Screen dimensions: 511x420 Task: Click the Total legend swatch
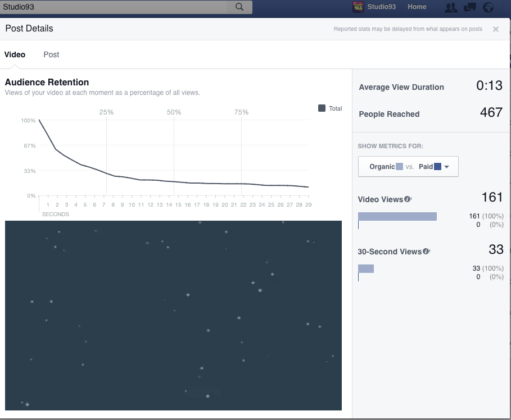[x=322, y=108]
